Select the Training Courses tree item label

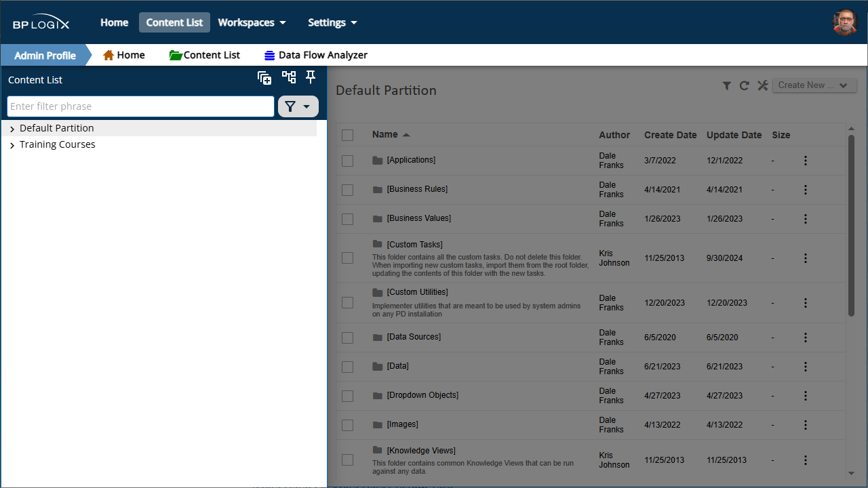(x=58, y=144)
